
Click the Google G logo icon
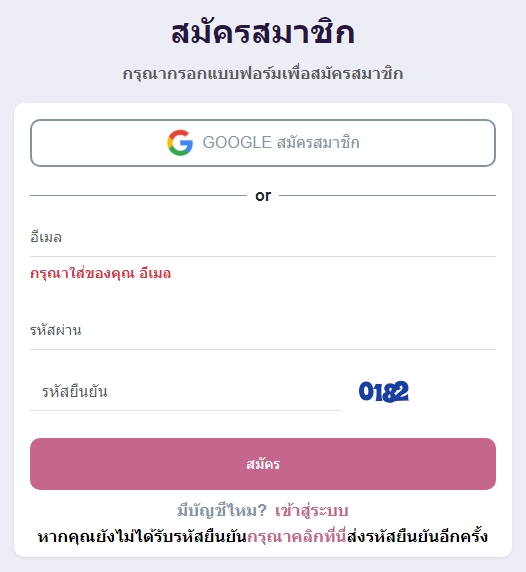pos(180,143)
